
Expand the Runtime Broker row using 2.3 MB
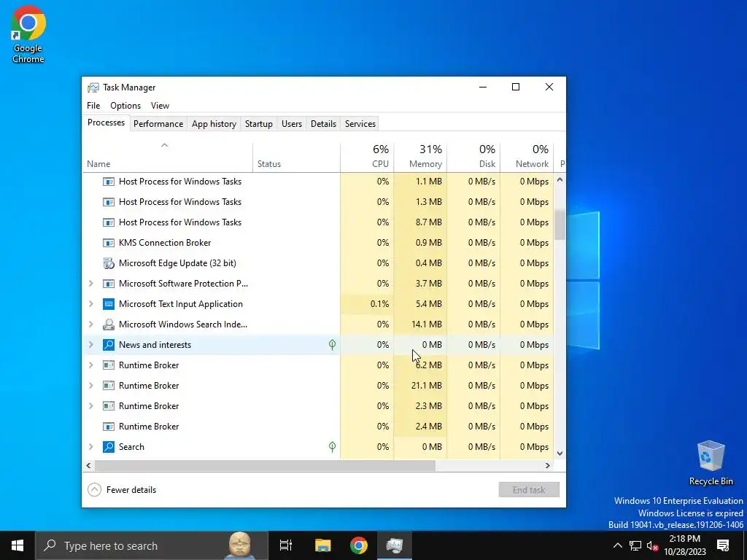(x=91, y=406)
